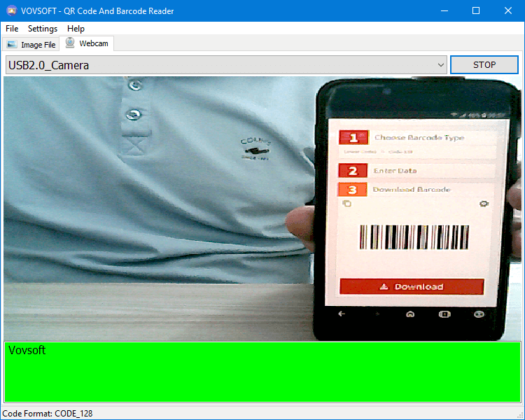Click the green result box showing Vovsoft
Screen dimensions: 525x420
[262, 372]
